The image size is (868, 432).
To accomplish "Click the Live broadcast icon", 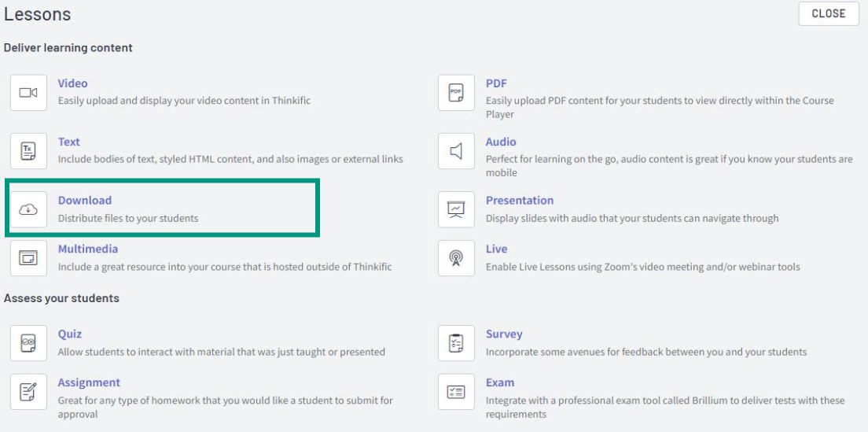I will click(x=456, y=258).
